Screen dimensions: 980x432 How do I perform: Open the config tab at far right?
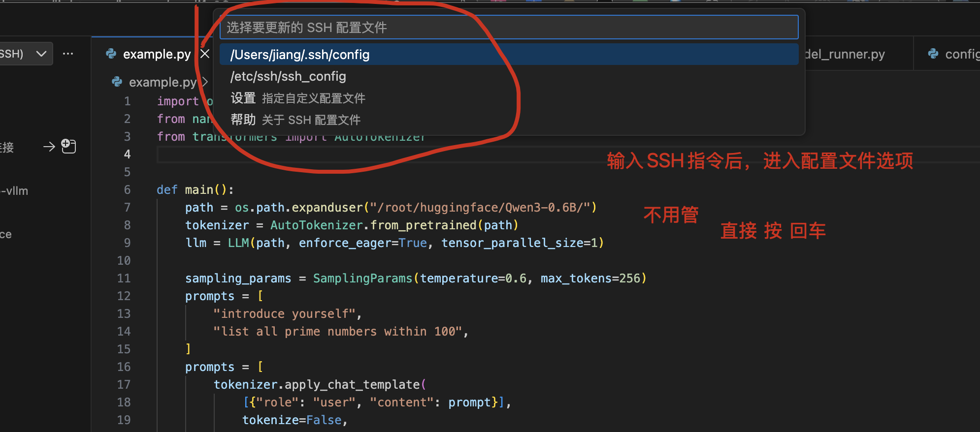pos(960,54)
